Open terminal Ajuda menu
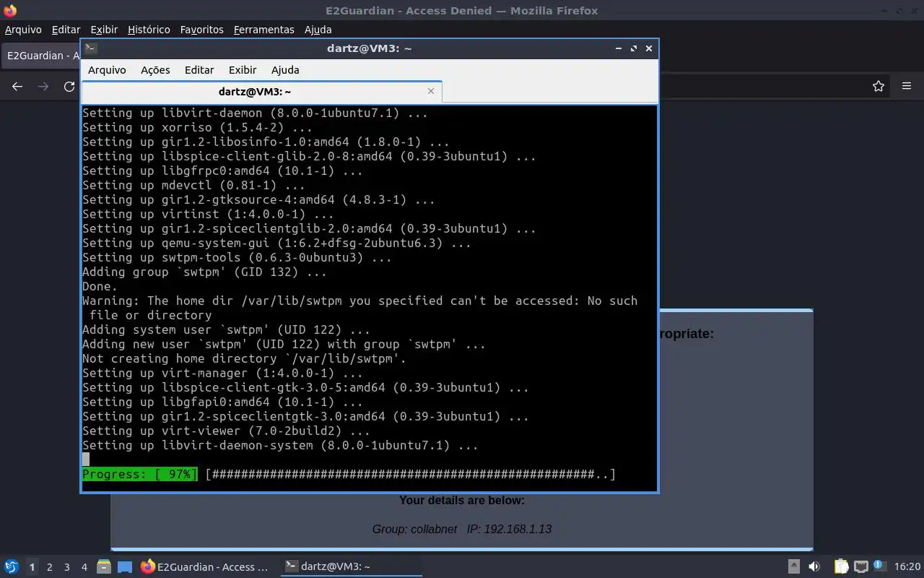Image resolution: width=924 pixels, height=578 pixels. pos(285,70)
